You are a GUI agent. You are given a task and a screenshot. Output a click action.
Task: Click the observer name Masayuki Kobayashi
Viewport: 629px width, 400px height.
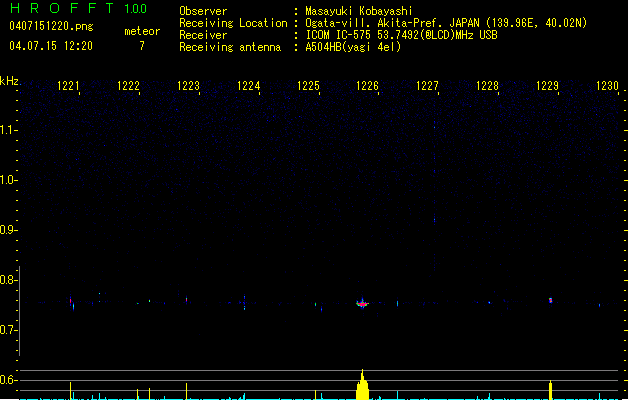[x=359, y=11]
